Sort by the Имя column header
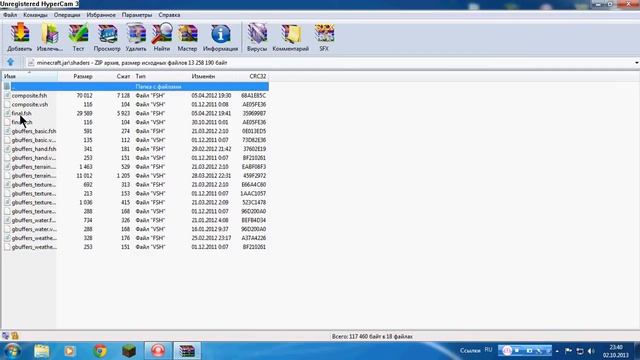This screenshot has height=360, width=640. pyautogui.click(x=29, y=76)
